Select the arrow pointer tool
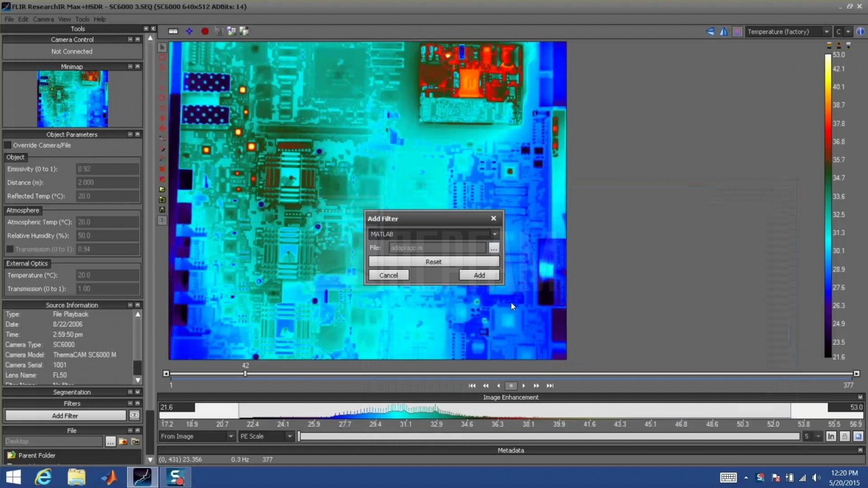Image resolution: width=868 pixels, height=488 pixels. click(x=162, y=48)
